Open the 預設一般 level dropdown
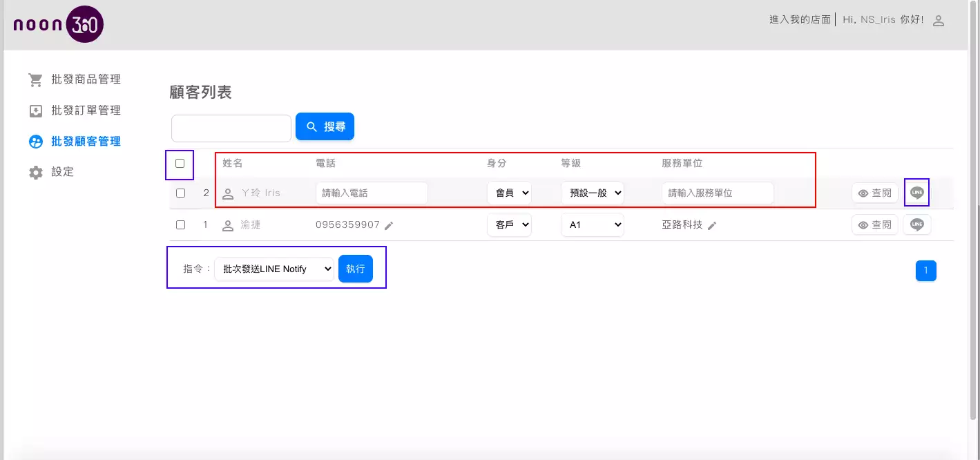The height and width of the screenshot is (460, 980). click(592, 193)
